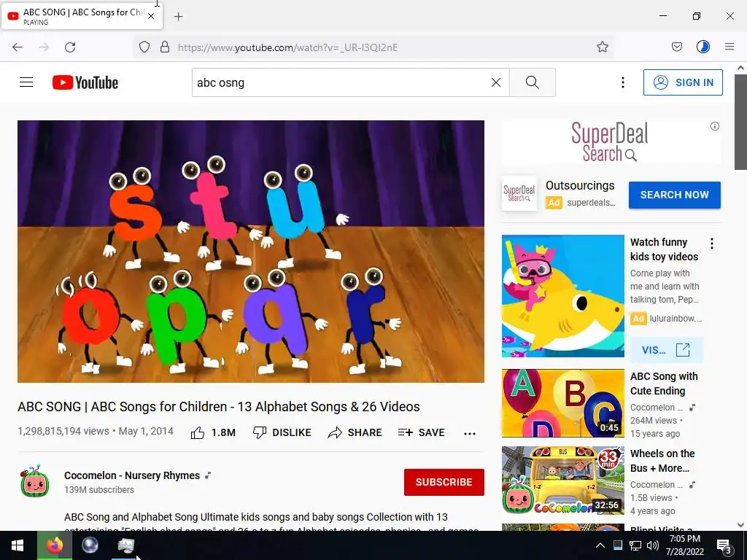The width and height of the screenshot is (747, 560).
Task: Open Windows Start menu
Action: pos(18,545)
